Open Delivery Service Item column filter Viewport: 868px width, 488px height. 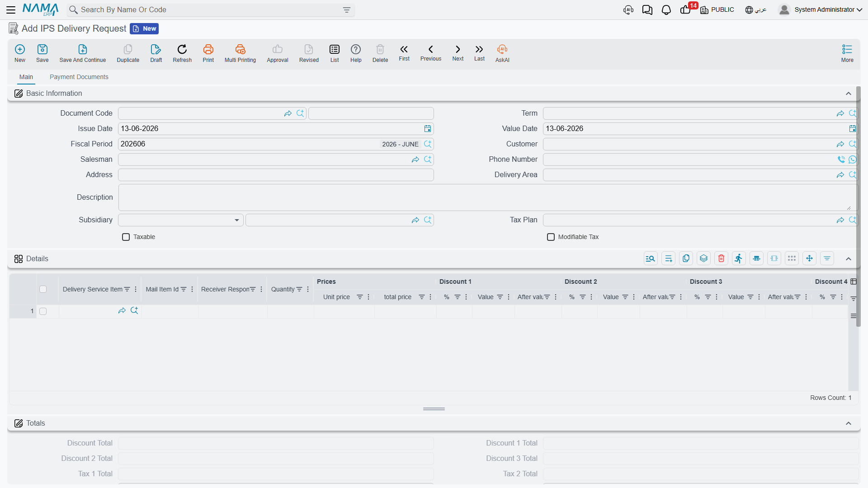tap(127, 289)
